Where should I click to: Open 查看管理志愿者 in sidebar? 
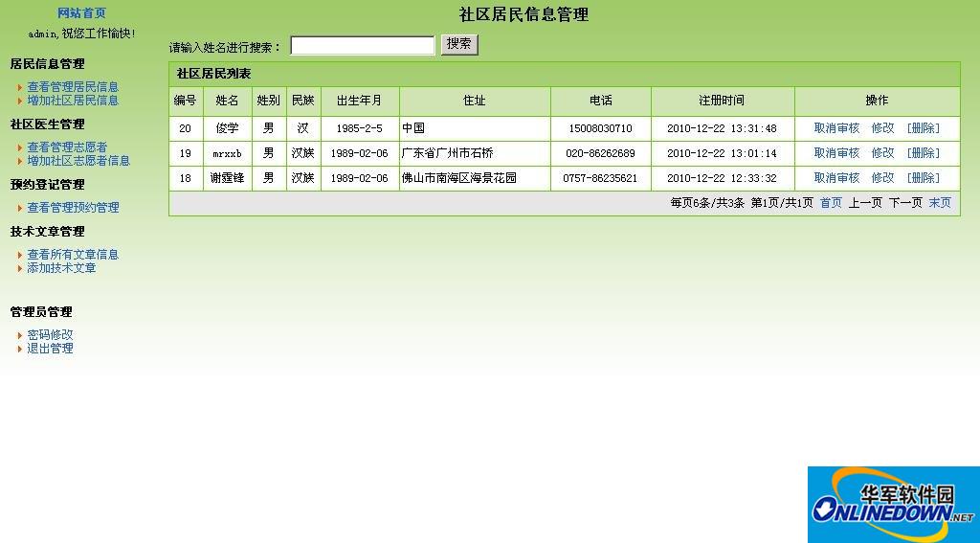[x=67, y=147]
